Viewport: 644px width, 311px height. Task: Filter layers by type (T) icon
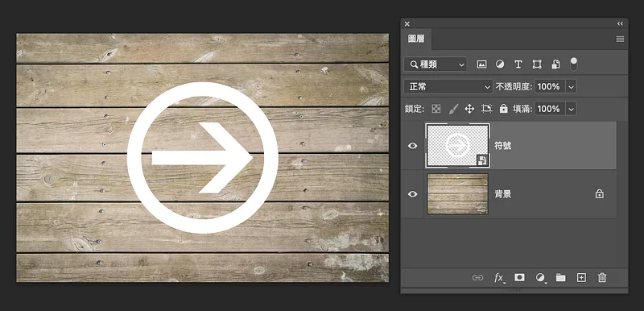tap(518, 64)
